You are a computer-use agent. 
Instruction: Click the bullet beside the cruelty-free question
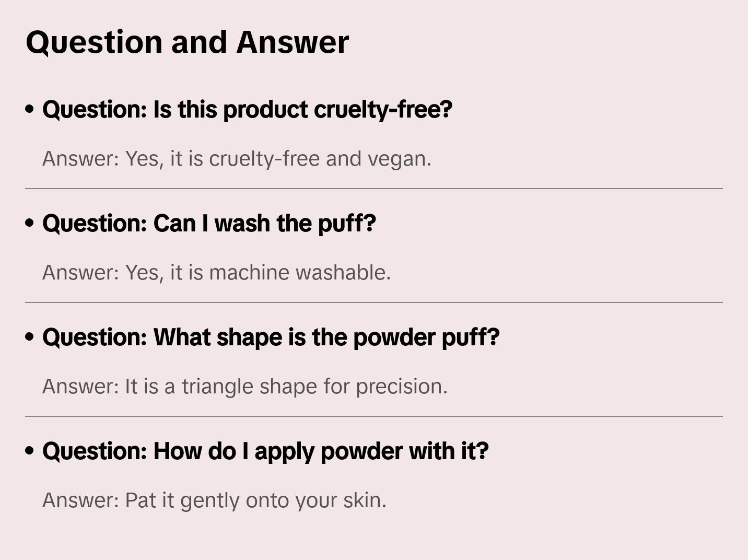click(x=30, y=109)
